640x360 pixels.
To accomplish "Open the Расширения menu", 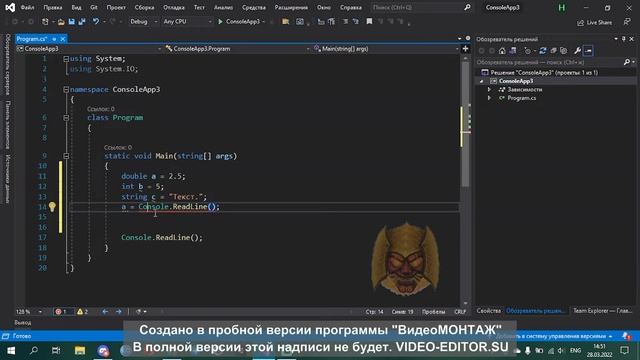I will click(291, 7).
